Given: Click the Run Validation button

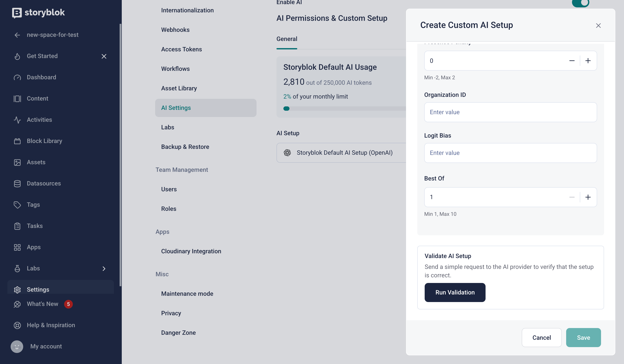Looking at the screenshot, I should point(455,292).
